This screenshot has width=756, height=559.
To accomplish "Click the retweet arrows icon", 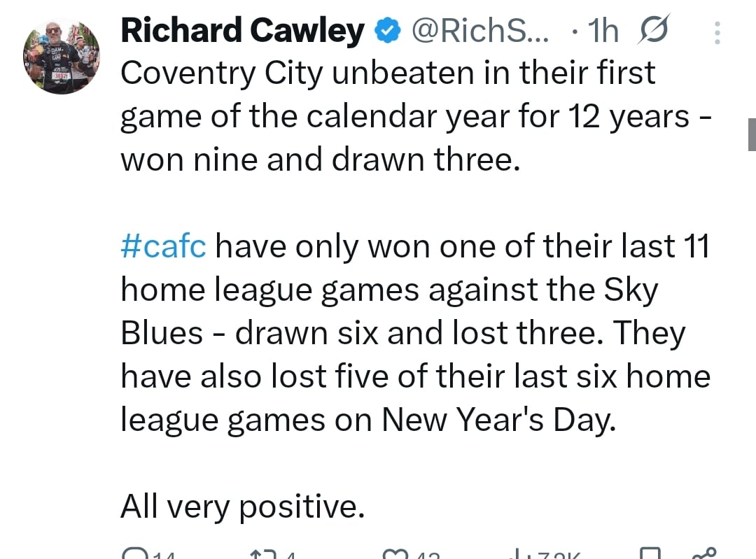I will [261, 554].
